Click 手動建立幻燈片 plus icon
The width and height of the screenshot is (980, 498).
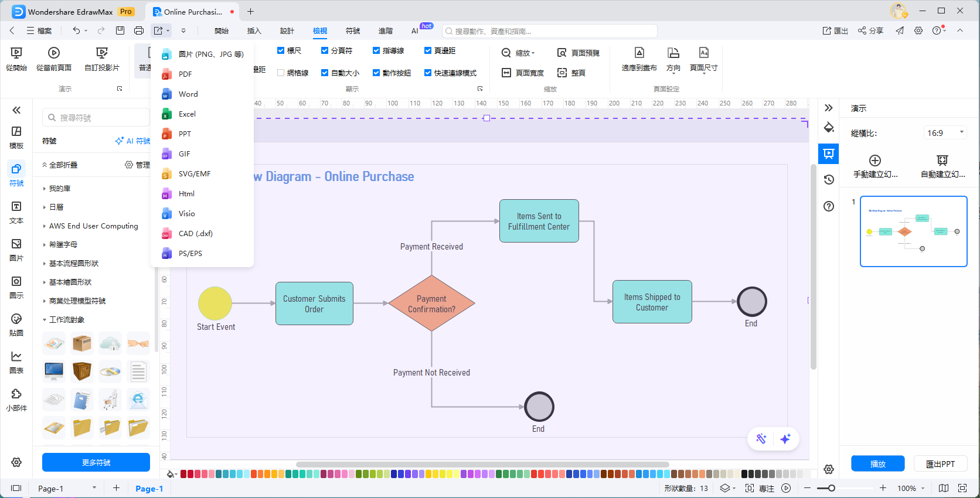[x=874, y=161]
